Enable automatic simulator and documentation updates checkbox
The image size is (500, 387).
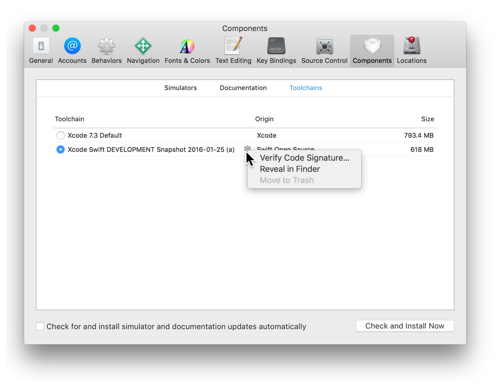[40, 326]
